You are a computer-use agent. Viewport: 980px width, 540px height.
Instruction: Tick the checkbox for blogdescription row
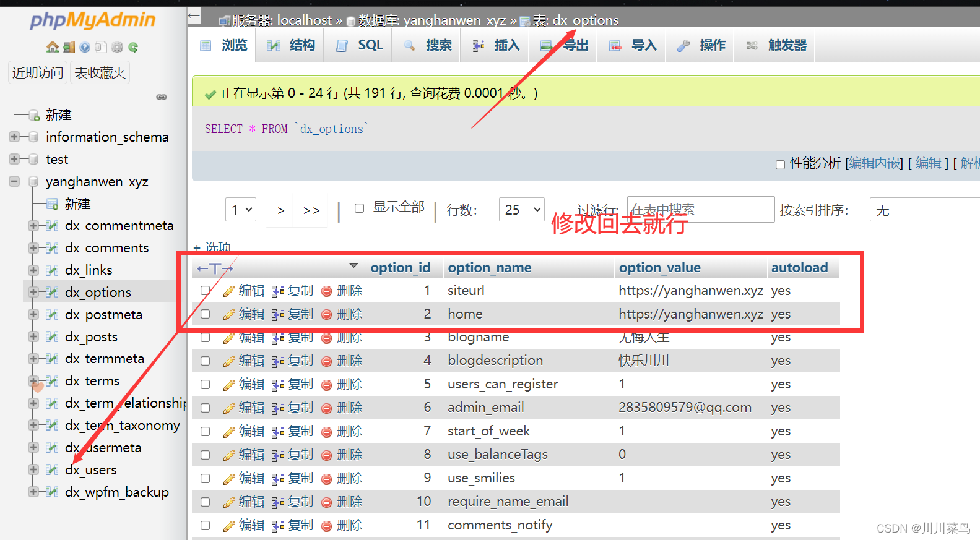[206, 361]
